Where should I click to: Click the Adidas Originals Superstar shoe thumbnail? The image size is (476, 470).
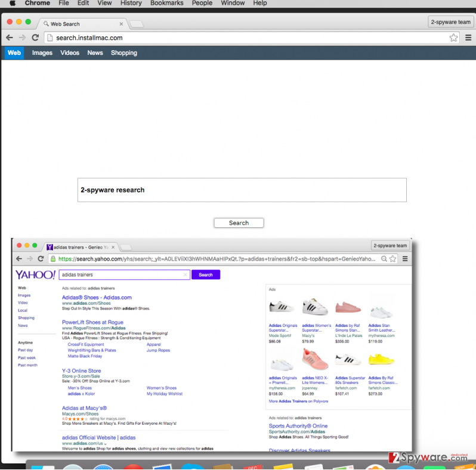pyautogui.click(x=282, y=307)
